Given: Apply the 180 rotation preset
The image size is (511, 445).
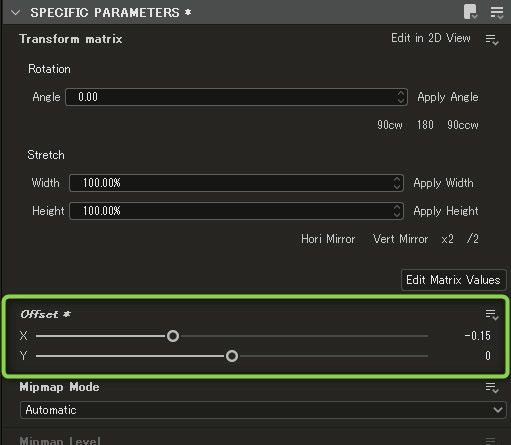Looking at the screenshot, I should click(x=425, y=125).
